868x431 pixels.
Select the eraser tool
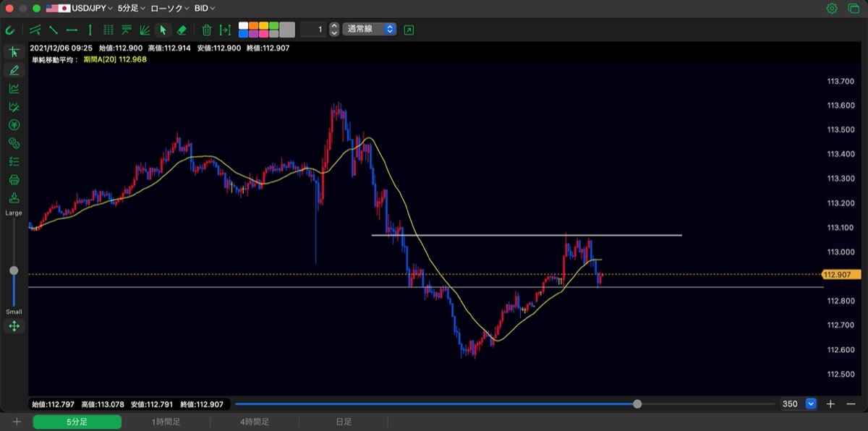pyautogui.click(x=182, y=30)
